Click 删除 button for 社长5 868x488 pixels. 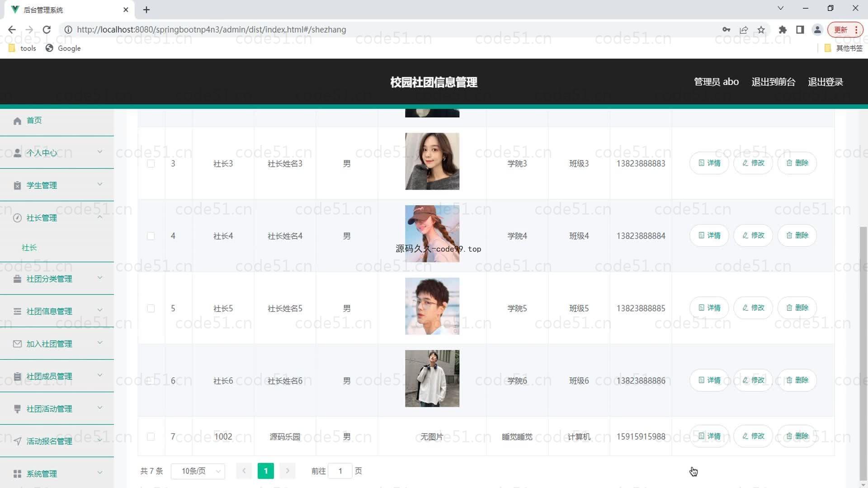pos(797,308)
